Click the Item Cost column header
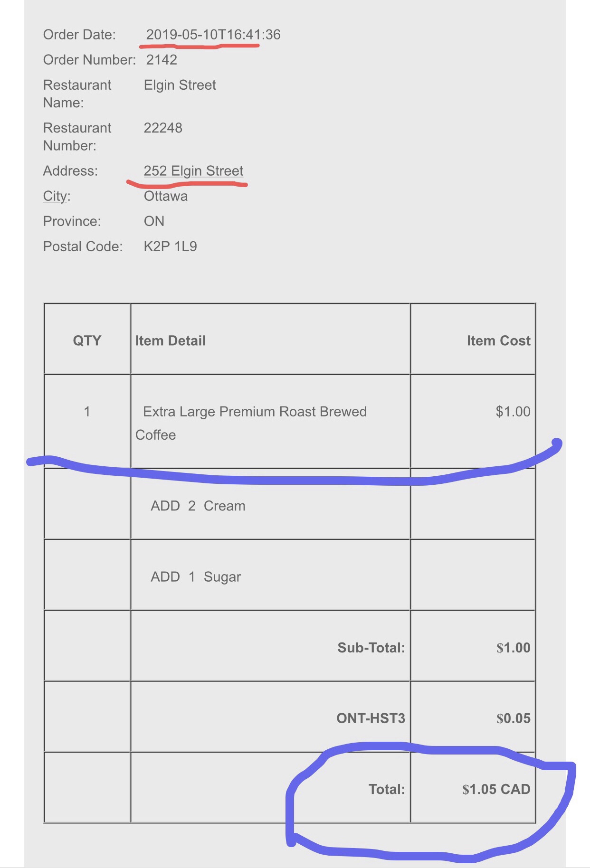590x868 pixels. (498, 340)
